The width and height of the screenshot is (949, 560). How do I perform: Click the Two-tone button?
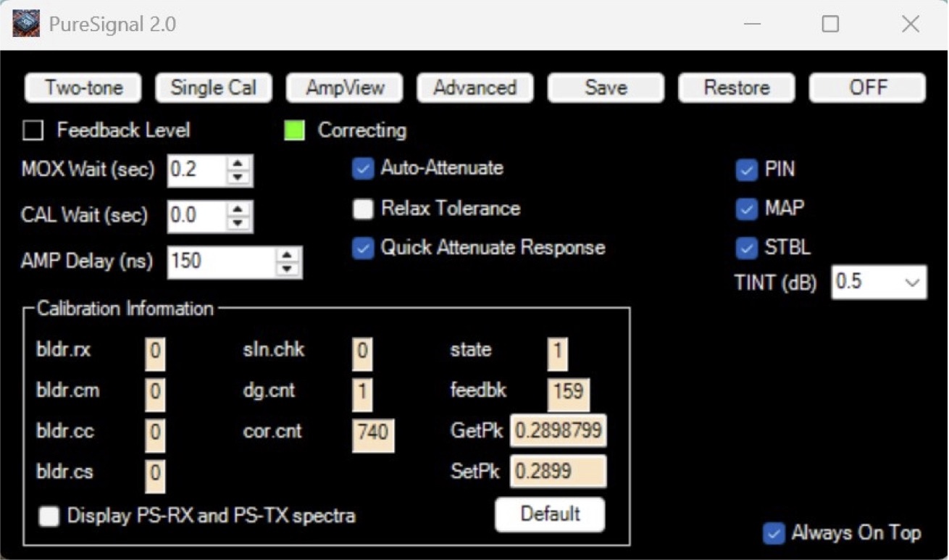(x=83, y=88)
